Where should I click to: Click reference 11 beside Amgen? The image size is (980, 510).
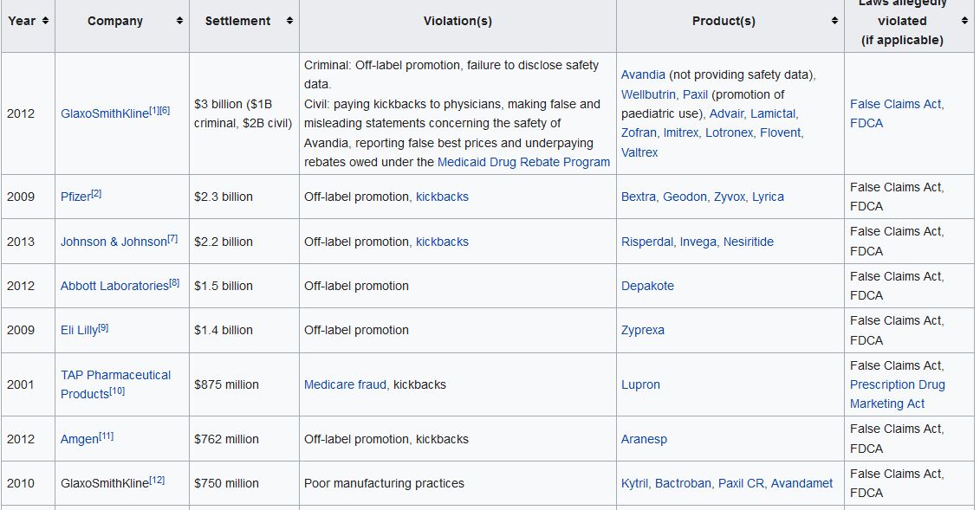pos(107,436)
